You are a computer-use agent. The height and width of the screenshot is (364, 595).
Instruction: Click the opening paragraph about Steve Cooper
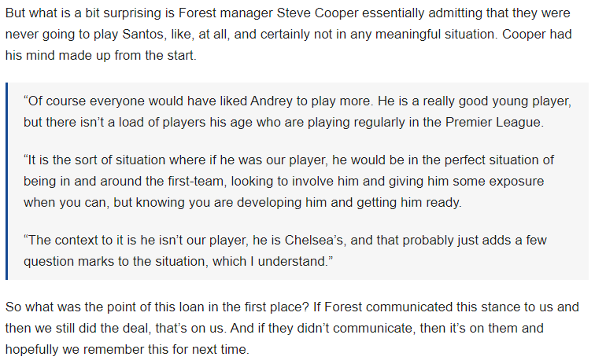(288, 34)
